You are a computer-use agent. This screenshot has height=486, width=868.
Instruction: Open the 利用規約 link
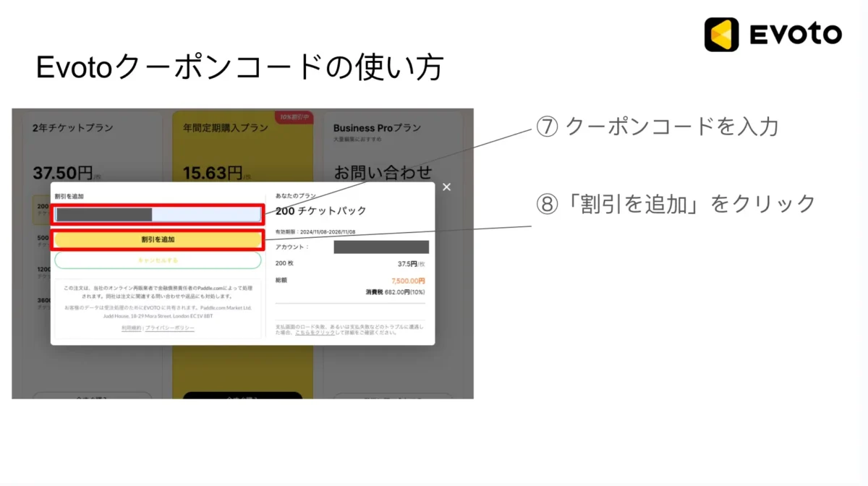pos(131,328)
